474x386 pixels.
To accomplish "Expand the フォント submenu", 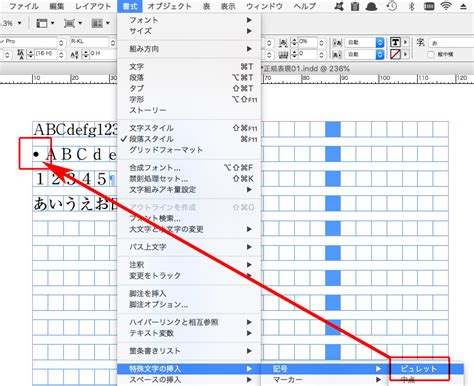I will [x=189, y=20].
